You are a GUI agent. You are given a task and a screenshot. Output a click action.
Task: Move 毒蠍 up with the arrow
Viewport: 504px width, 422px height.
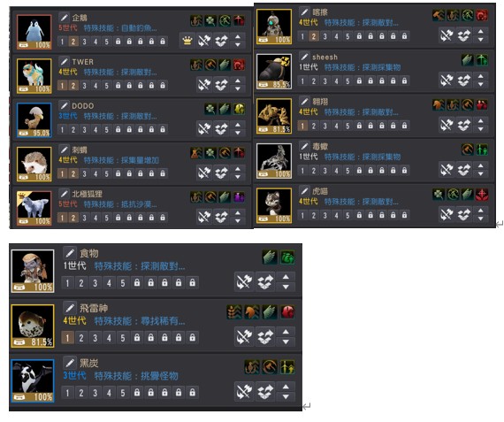pyautogui.click(x=480, y=165)
